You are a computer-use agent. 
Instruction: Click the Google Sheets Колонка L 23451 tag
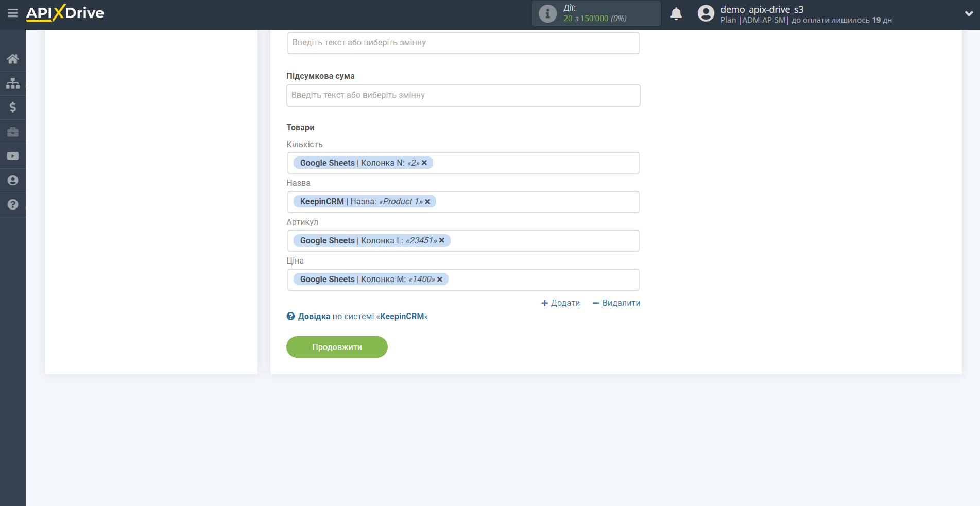[x=372, y=240]
